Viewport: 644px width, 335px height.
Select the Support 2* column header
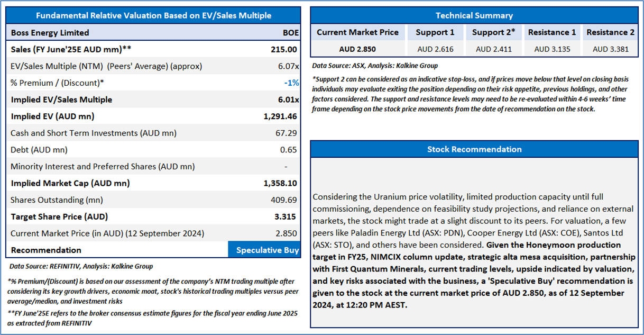point(493,32)
